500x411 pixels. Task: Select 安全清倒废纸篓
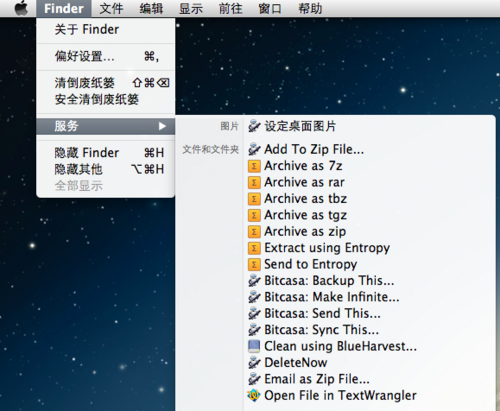(x=106, y=99)
